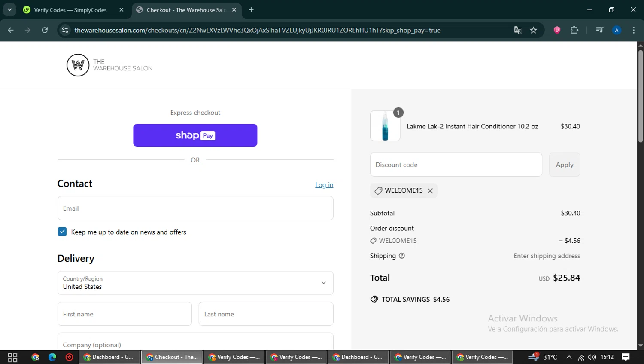Switch to Checkout - The... taskbar window
The height and width of the screenshot is (364, 644).
pyautogui.click(x=172, y=357)
